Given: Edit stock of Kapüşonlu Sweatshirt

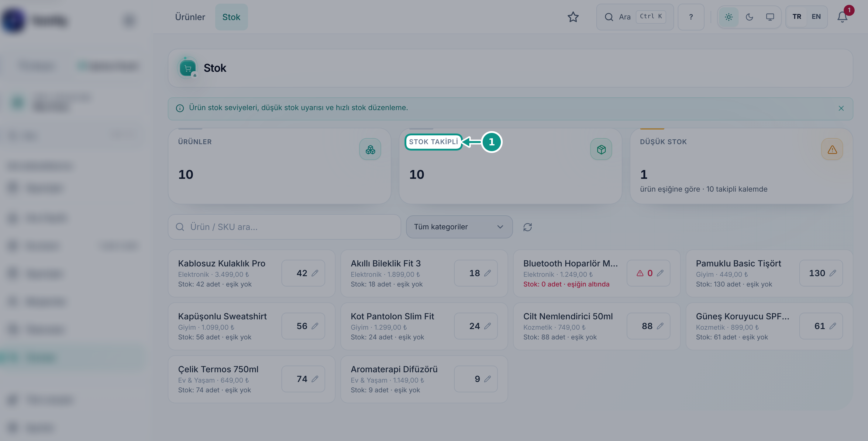Looking at the screenshot, I should pos(303,326).
